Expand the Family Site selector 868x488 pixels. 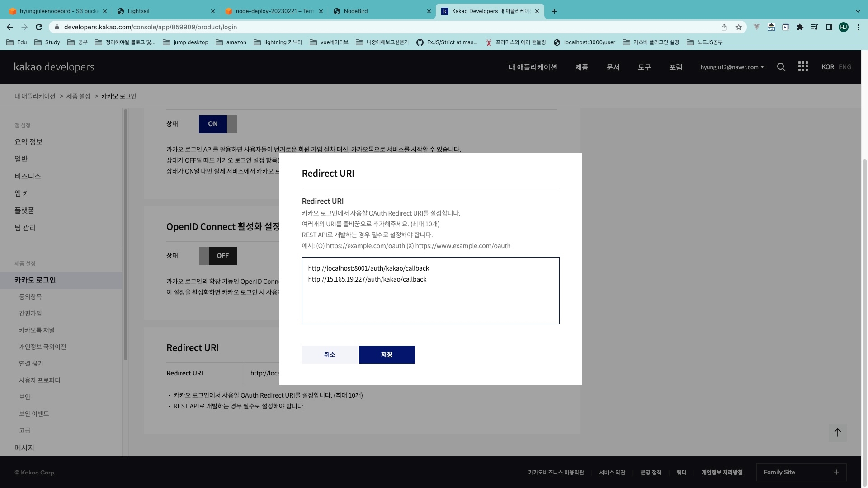point(801,472)
